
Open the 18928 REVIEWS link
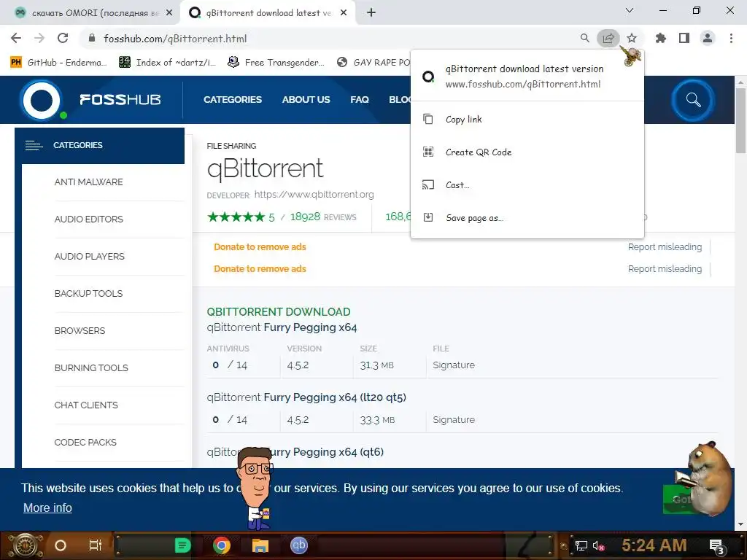click(323, 217)
